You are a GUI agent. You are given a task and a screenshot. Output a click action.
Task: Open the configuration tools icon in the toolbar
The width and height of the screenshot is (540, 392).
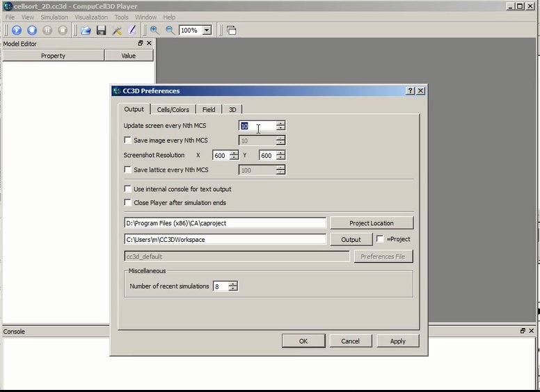(117, 31)
